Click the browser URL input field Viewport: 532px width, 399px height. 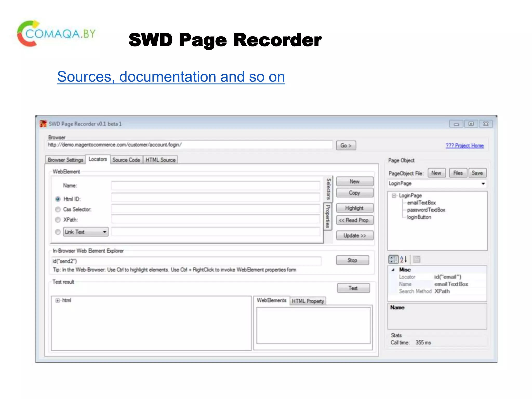[190, 145]
